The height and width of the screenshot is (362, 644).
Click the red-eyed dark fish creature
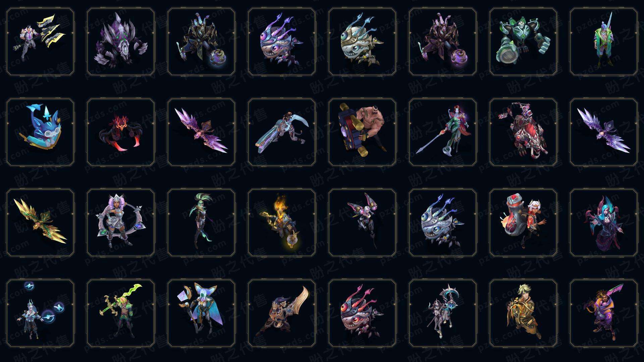coord(362,313)
